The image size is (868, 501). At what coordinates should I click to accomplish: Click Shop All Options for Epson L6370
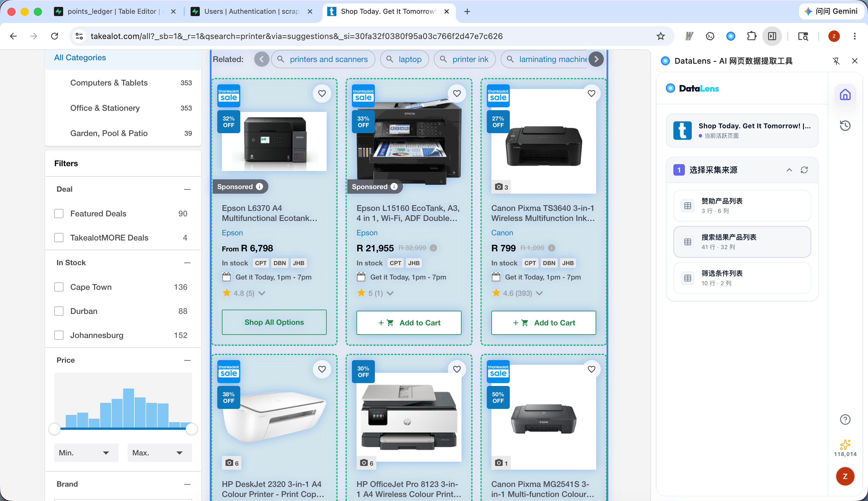tap(274, 323)
